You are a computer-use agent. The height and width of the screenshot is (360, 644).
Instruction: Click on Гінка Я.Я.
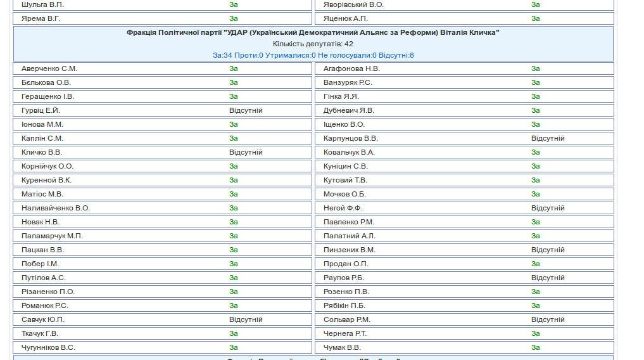tap(341, 96)
